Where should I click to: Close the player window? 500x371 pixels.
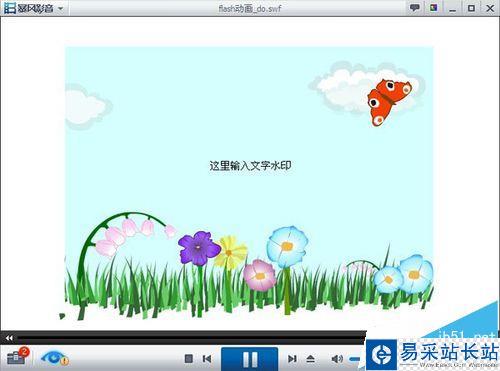click(490, 8)
